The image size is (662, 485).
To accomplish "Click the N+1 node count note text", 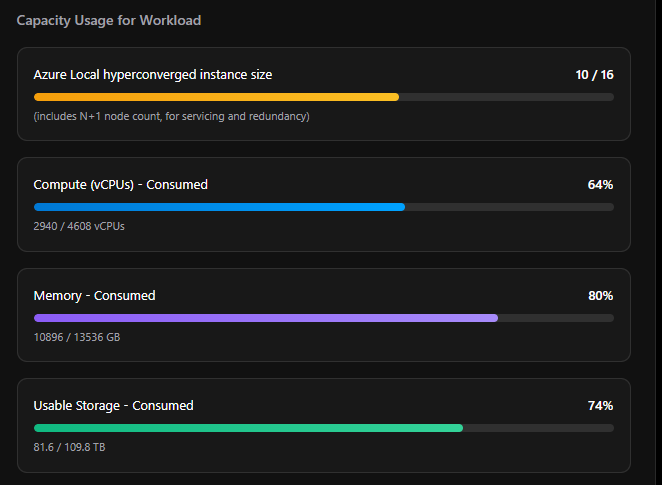I will tap(171, 116).
